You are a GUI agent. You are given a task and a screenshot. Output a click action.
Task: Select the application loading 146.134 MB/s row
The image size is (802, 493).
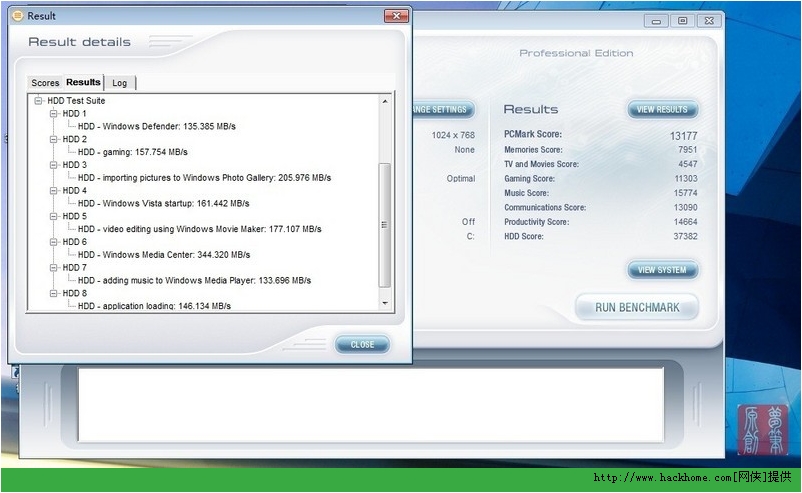pos(154,306)
